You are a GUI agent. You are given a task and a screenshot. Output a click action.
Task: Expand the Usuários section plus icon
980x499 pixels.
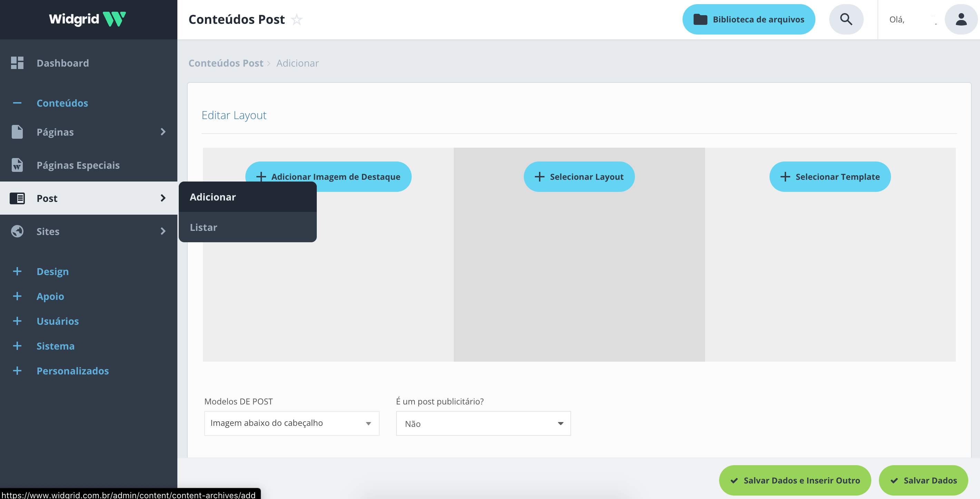(17, 321)
